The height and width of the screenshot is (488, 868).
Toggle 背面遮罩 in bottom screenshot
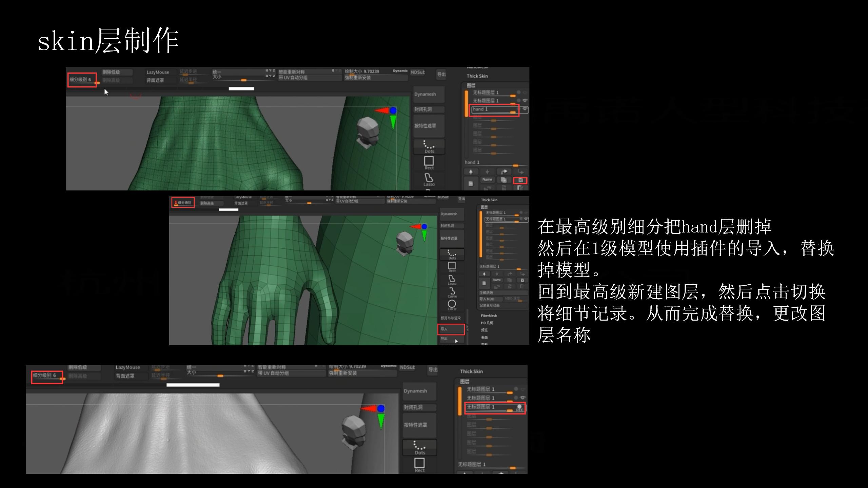pyautogui.click(x=131, y=376)
